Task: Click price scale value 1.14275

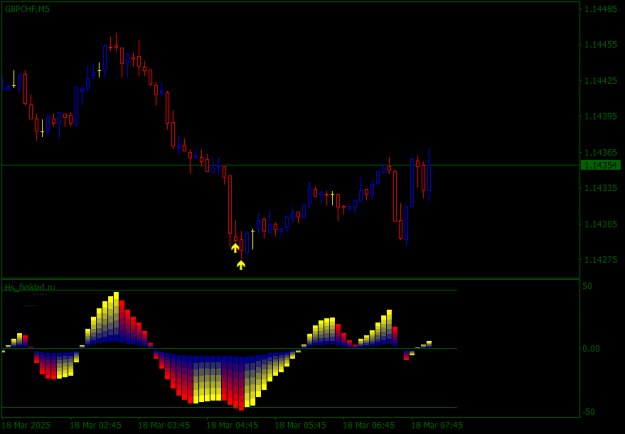Action: [600, 260]
